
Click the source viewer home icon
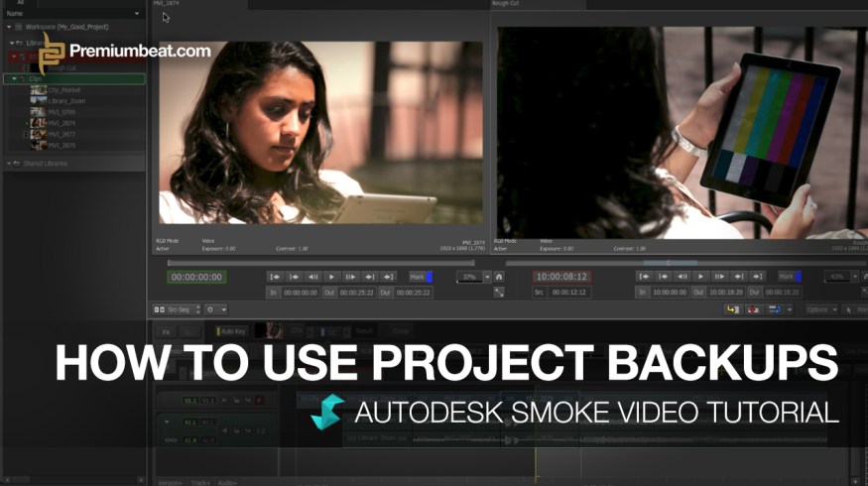point(499,277)
